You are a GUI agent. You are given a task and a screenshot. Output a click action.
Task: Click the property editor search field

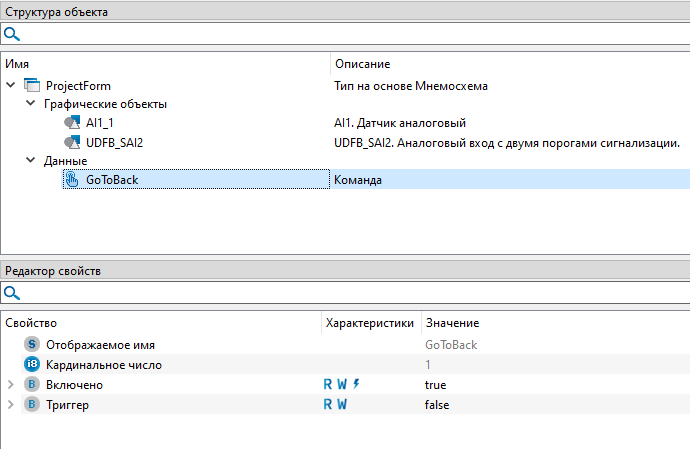pos(350,293)
